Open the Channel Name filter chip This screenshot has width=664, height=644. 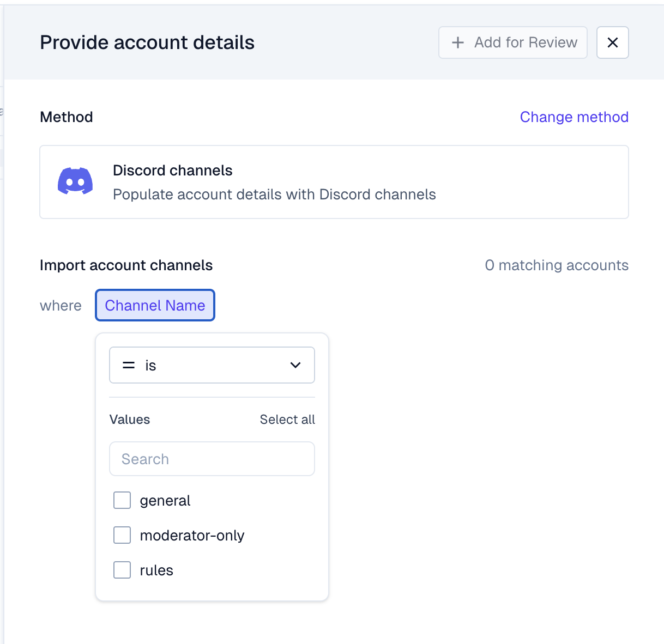click(x=155, y=305)
